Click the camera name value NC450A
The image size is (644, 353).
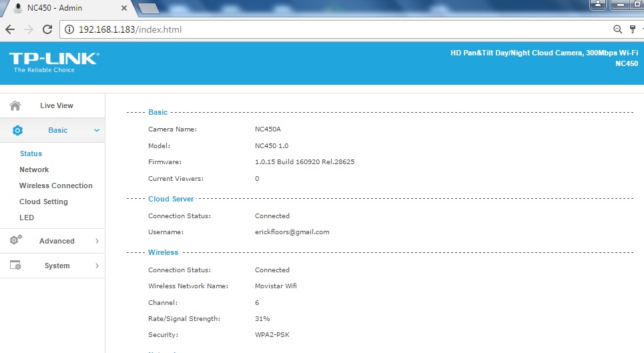click(268, 129)
